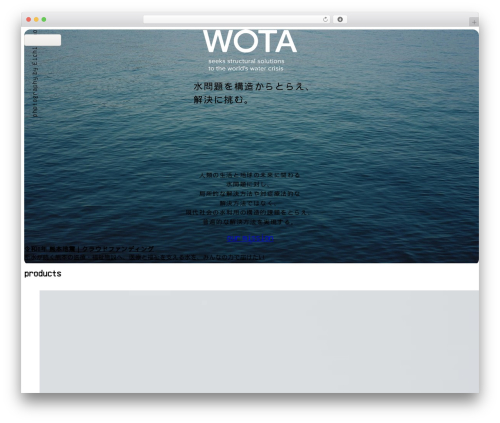Click the text line 解決に挑む。
This screenshot has height=423, width=500.
click(x=221, y=100)
